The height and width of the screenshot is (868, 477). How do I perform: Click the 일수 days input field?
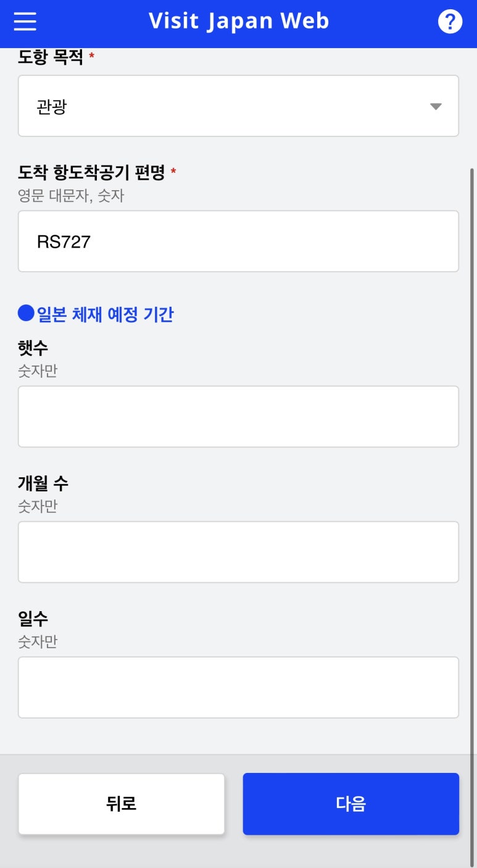[x=238, y=687]
